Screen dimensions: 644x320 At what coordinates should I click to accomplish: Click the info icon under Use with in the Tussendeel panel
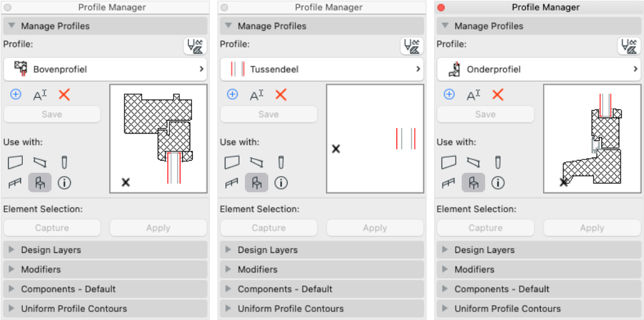click(281, 183)
